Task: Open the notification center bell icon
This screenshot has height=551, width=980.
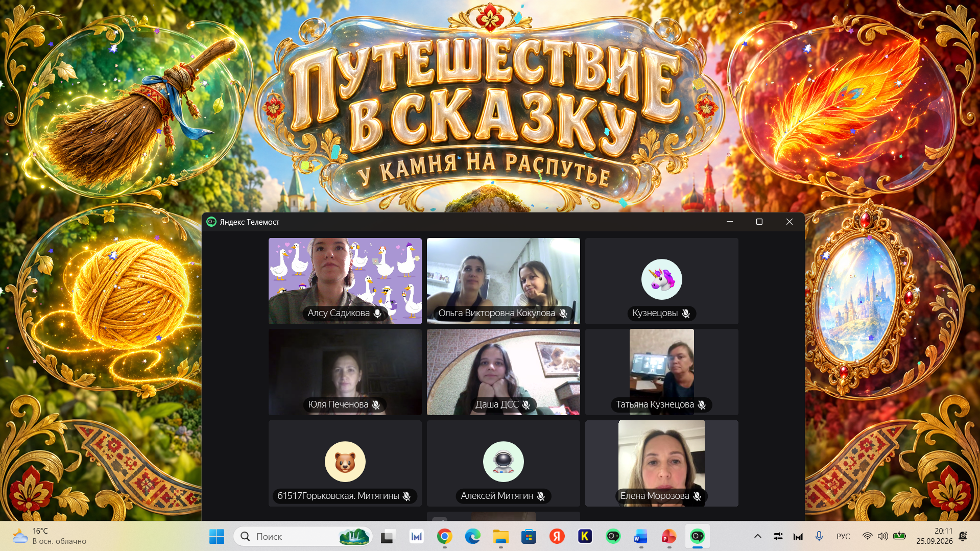Action: point(963,536)
